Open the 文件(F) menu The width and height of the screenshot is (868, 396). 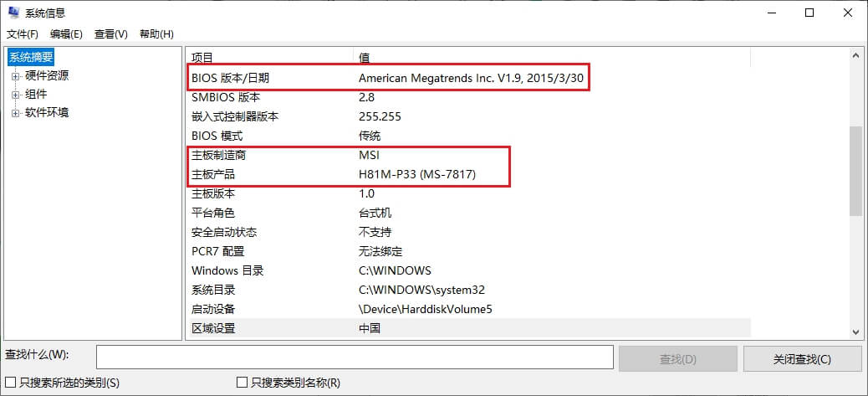coord(22,34)
